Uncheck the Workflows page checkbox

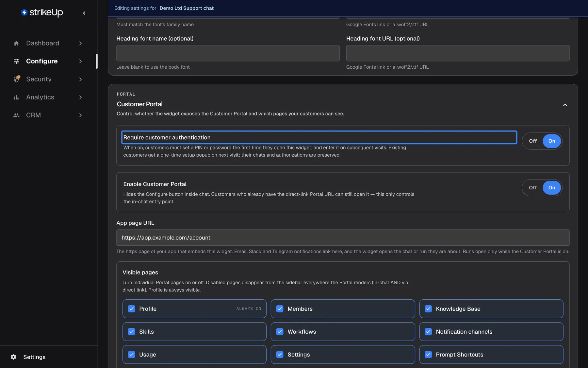tap(280, 332)
